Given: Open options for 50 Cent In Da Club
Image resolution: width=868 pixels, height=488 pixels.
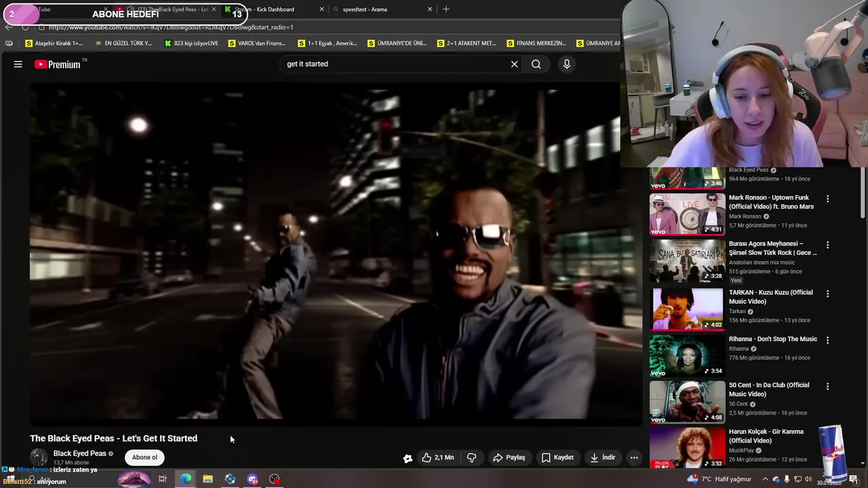Looking at the screenshot, I should 827,386.
